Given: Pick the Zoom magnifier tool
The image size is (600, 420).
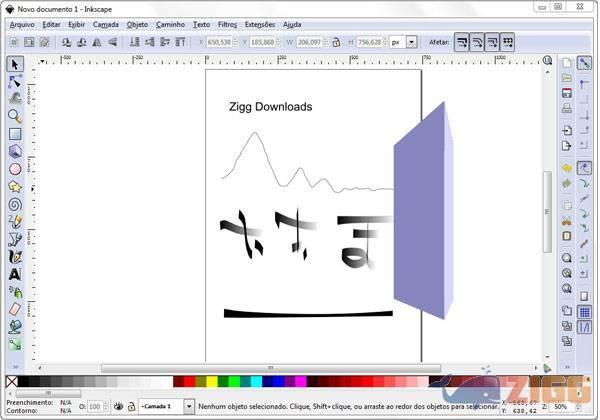Looking at the screenshot, I should coord(15,116).
